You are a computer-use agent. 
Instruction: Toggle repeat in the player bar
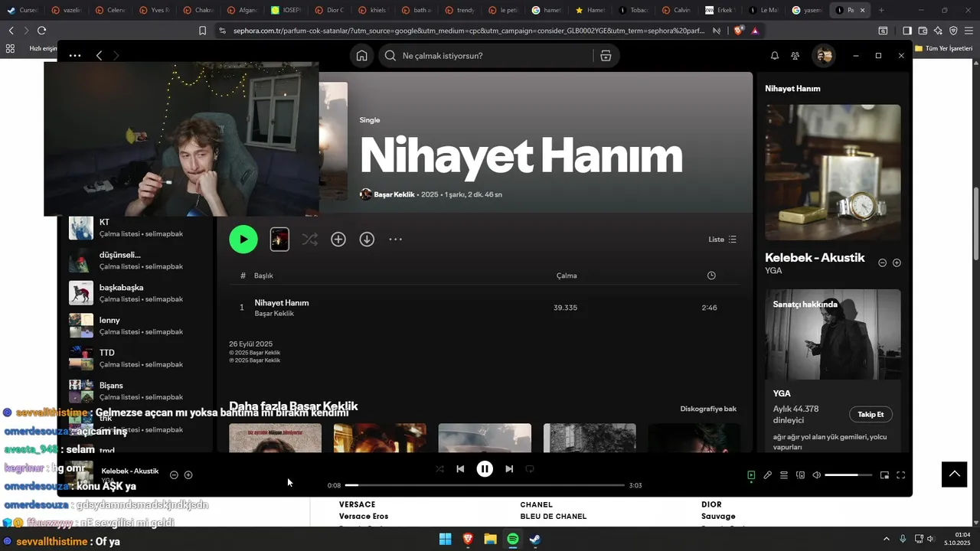tap(530, 469)
